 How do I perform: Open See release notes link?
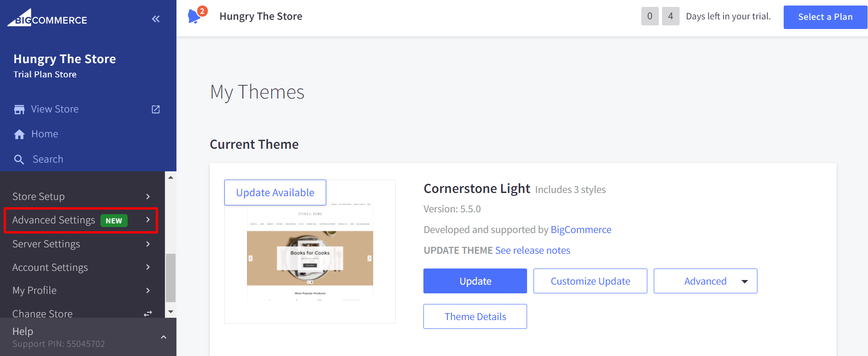(x=533, y=251)
